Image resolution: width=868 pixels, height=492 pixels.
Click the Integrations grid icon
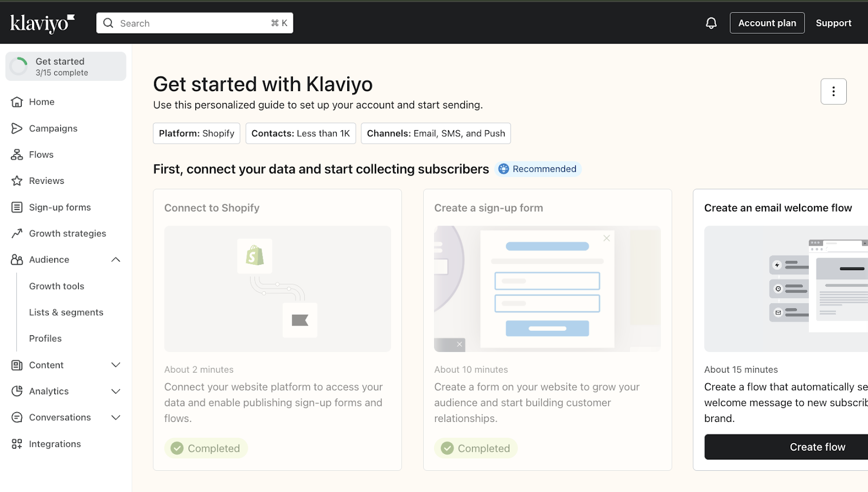click(x=17, y=444)
